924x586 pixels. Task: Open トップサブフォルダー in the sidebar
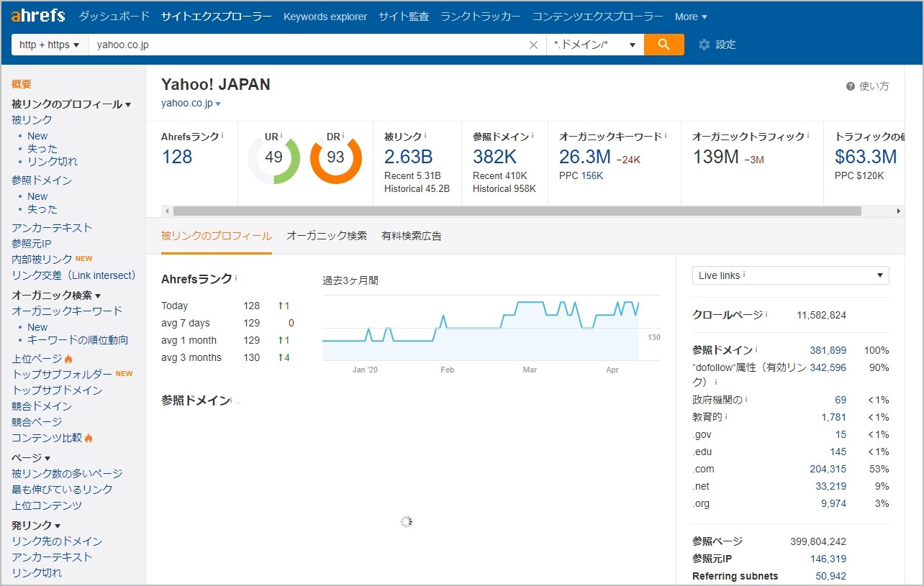pyautogui.click(x=62, y=375)
